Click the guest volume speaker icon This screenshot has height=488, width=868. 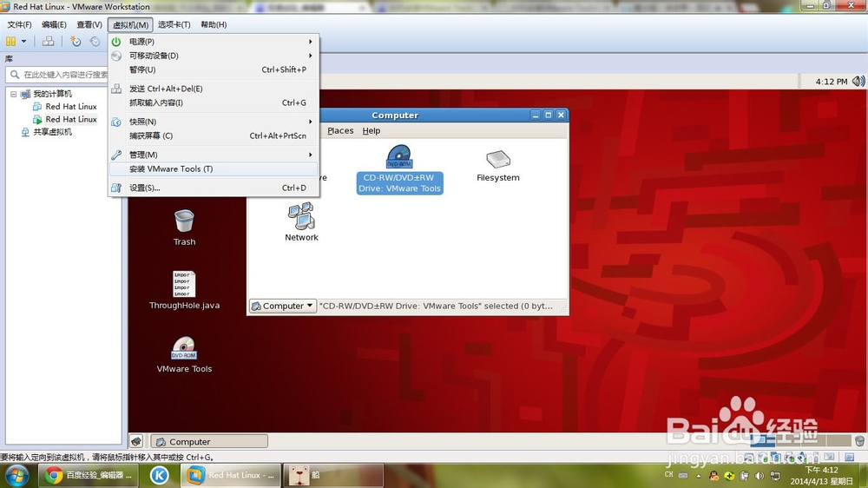(x=858, y=82)
